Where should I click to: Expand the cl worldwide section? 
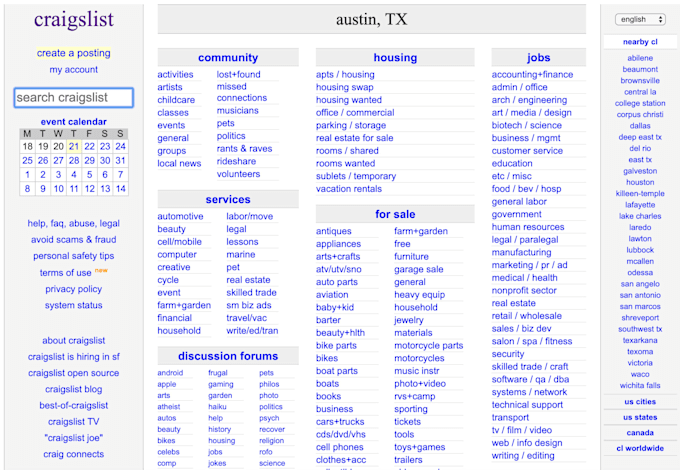click(640, 449)
